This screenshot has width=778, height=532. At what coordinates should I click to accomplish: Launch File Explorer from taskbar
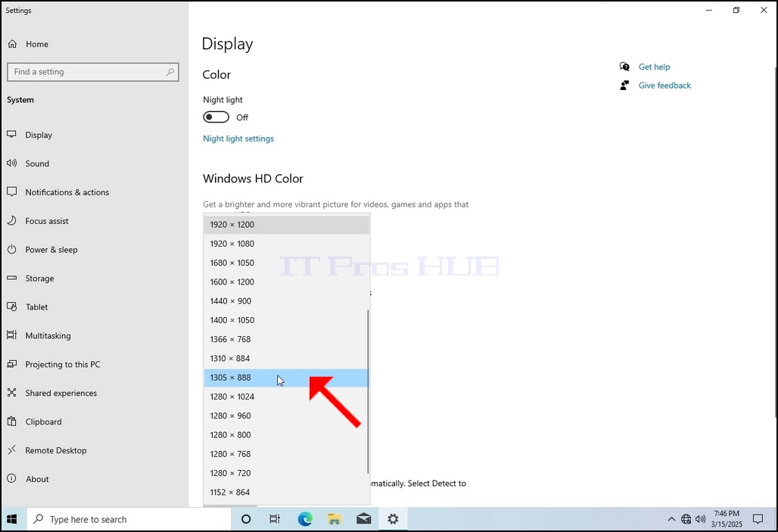[x=335, y=519]
